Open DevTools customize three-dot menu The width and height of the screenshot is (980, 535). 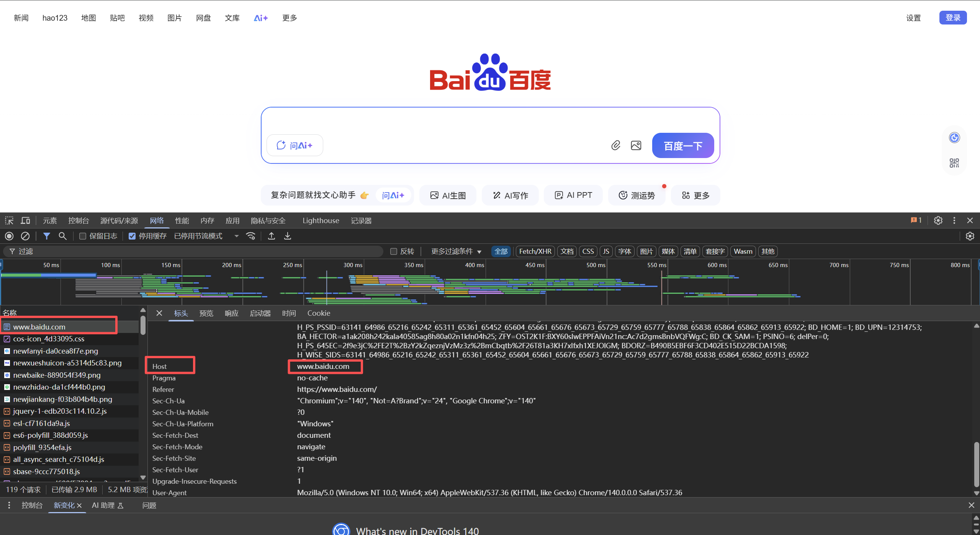(x=954, y=220)
